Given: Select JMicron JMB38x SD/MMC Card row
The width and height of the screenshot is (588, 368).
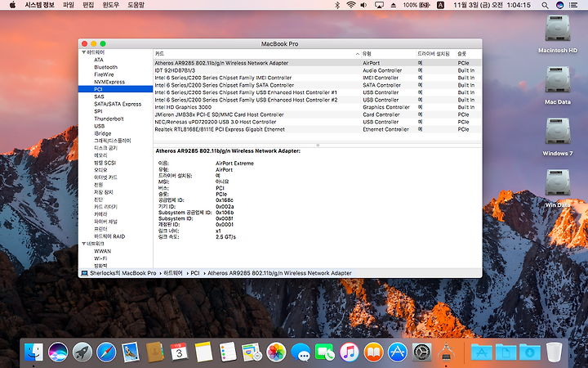Looking at the screenshot, I should (x=317, y=114).
